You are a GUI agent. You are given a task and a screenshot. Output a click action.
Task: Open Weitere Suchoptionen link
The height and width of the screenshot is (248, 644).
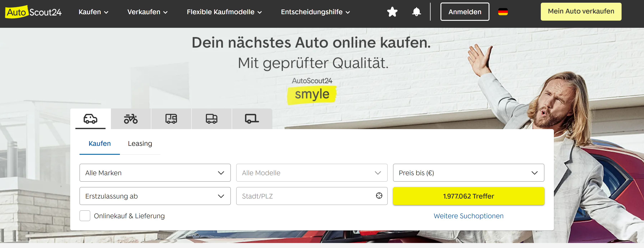pyautogui.click(x=468, y=216)
